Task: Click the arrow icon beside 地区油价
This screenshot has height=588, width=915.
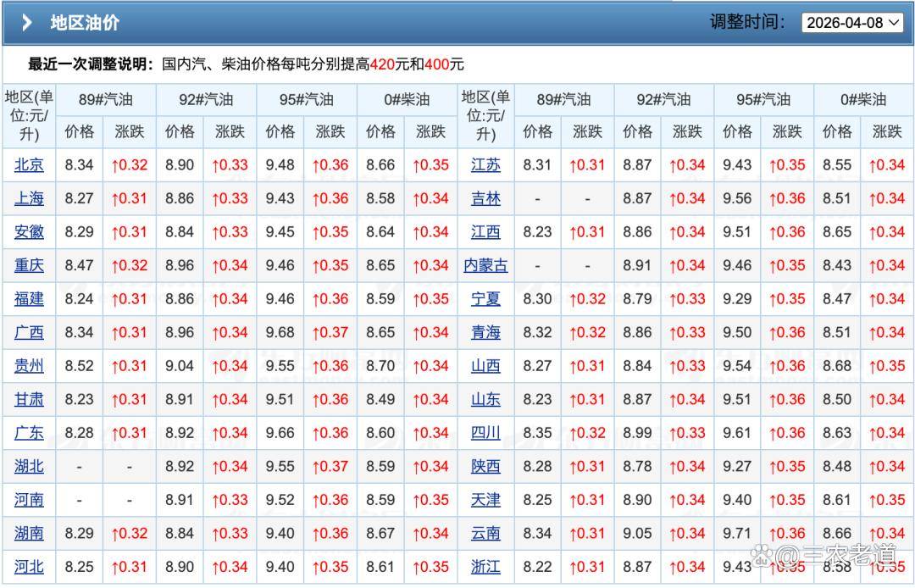Action: pyautogui.click(x=26, y=23)
